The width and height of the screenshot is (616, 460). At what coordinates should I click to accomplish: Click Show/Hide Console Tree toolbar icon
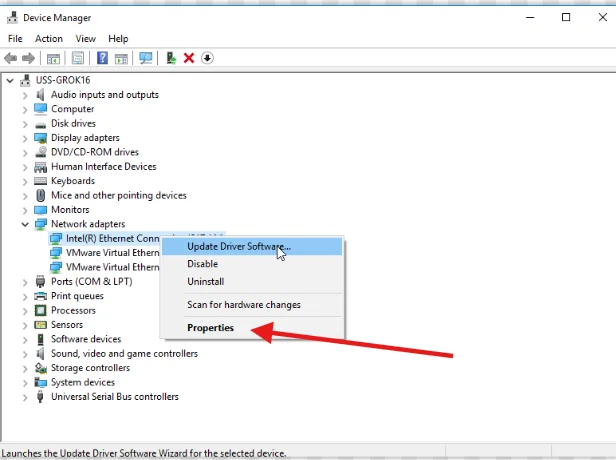[53, 59]
